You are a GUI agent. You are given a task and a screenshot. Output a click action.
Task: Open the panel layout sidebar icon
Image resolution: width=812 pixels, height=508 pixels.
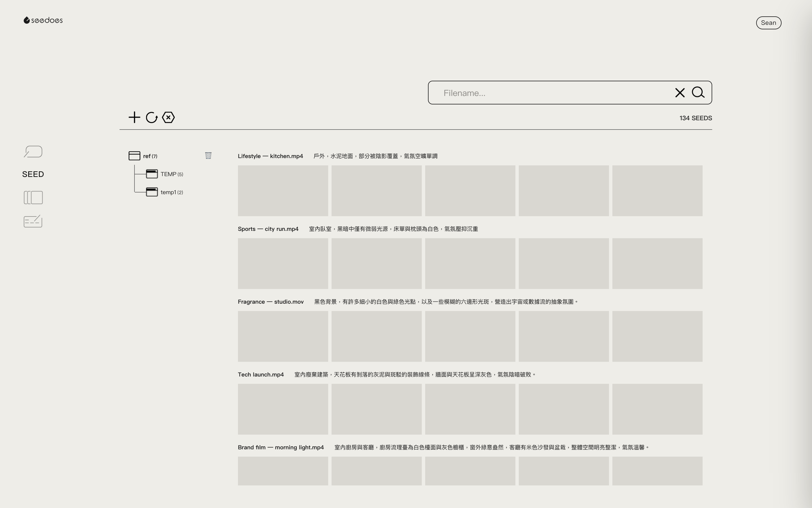tap(33, 198)
